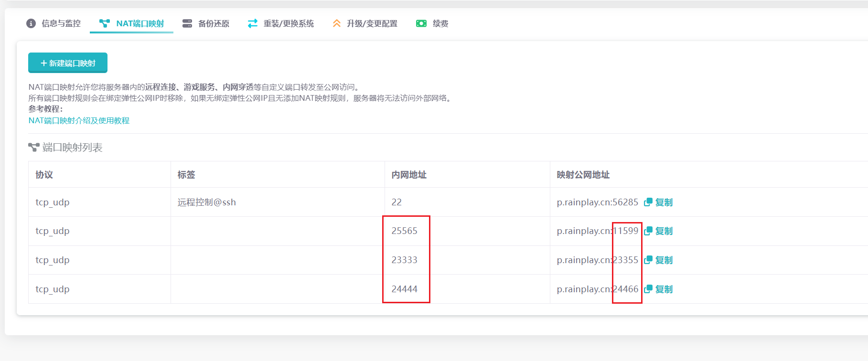The width and height of the screenshot is (868, 361).
Task: Open the NAT端口映射介绍及使用教程 link
Action: tap(79, 121)
